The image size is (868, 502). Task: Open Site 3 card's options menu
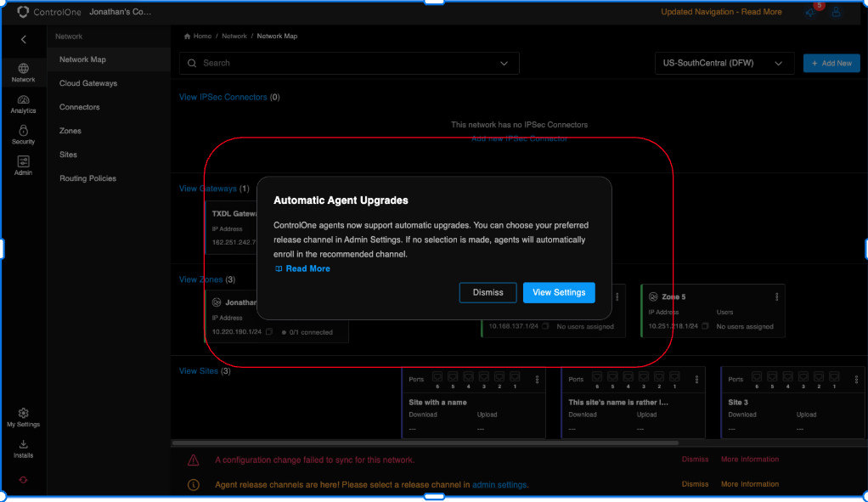click(856, 379)
